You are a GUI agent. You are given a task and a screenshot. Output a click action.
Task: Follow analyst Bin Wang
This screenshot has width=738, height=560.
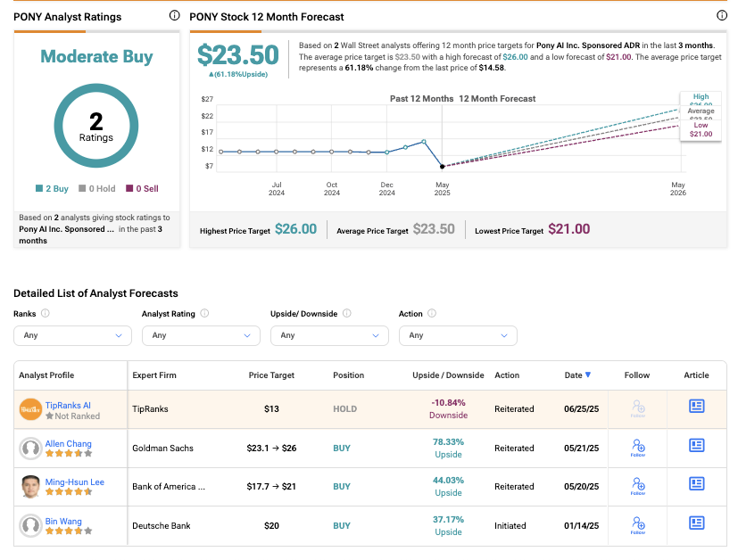[x=638, y=525]
